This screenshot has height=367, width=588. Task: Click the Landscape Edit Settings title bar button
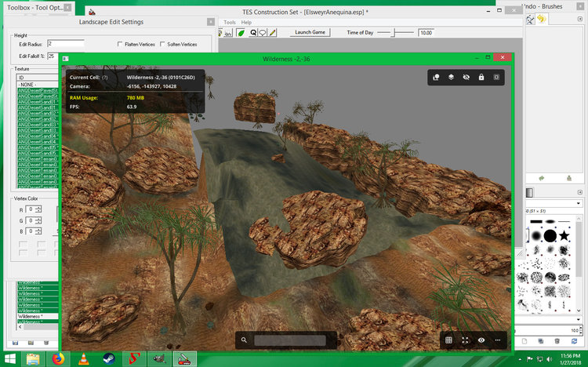[211, 22]
